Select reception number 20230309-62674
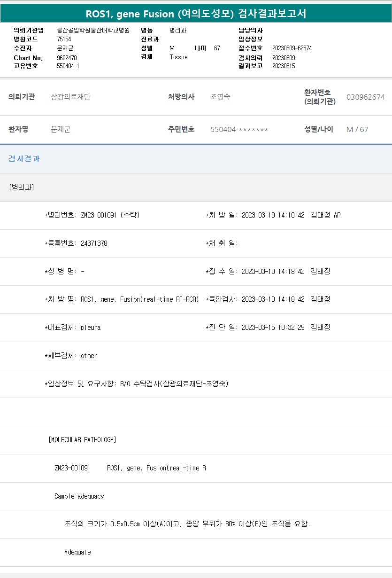The width and height of the screenshot is (392, 578). point(292,48)
